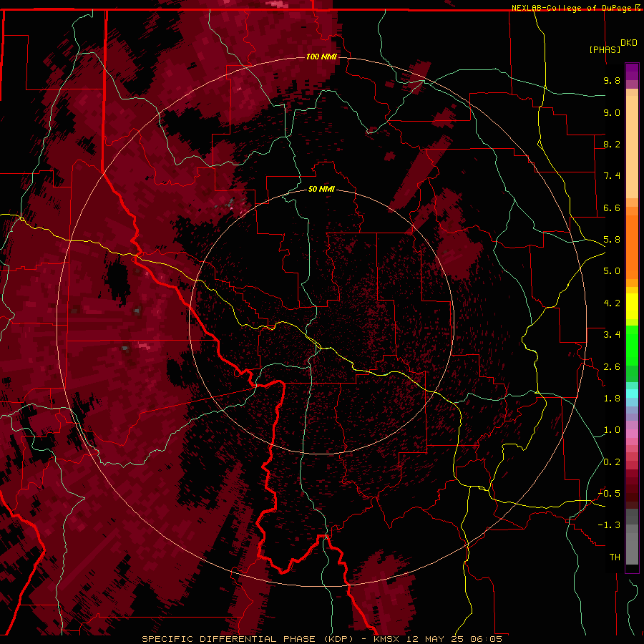
Task: Click the TH threshold label on the scale
Action: (615, 557)
